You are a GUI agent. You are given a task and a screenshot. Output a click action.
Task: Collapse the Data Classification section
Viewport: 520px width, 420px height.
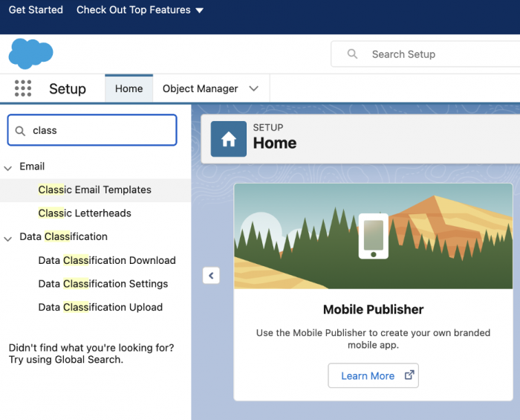[8, 238]
